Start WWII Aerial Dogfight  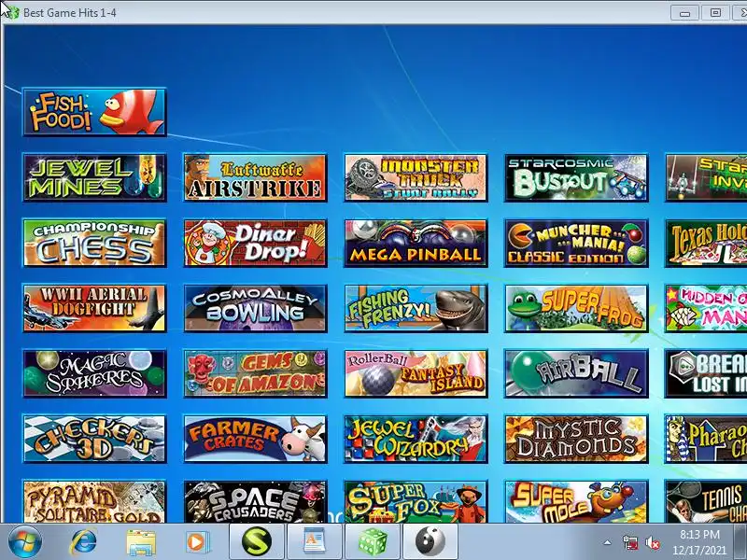pyautogui.click(x=94, y=308)
